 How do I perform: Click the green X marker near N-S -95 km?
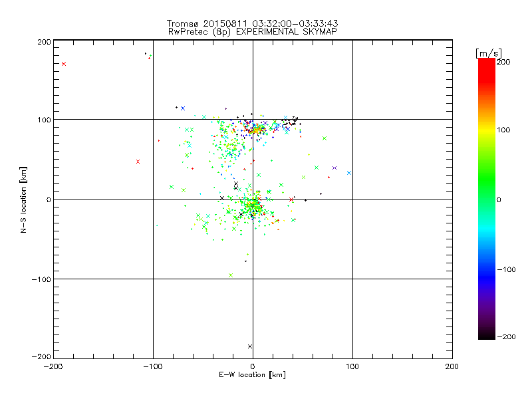(231, 275)
